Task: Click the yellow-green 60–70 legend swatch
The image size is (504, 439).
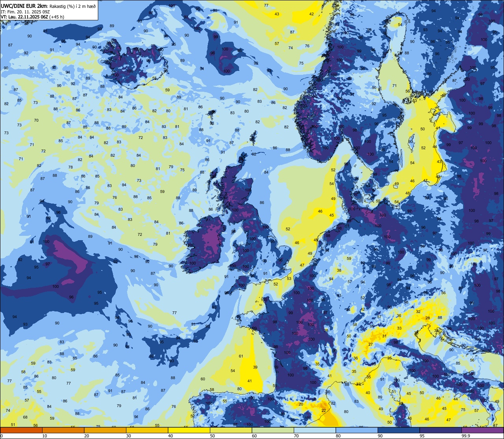Action: [273, 430]
